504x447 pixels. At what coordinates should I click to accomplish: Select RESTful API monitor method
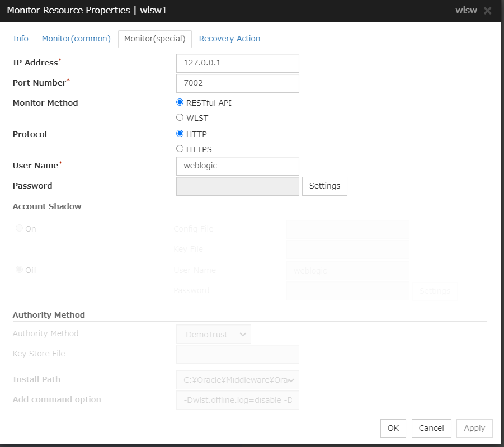[180, 102]
